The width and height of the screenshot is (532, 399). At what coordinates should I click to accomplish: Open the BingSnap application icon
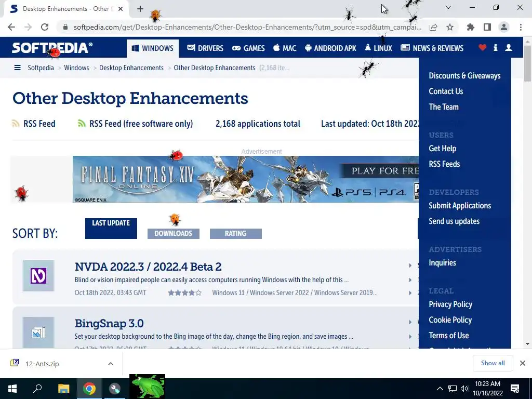[x=38, y=332]
